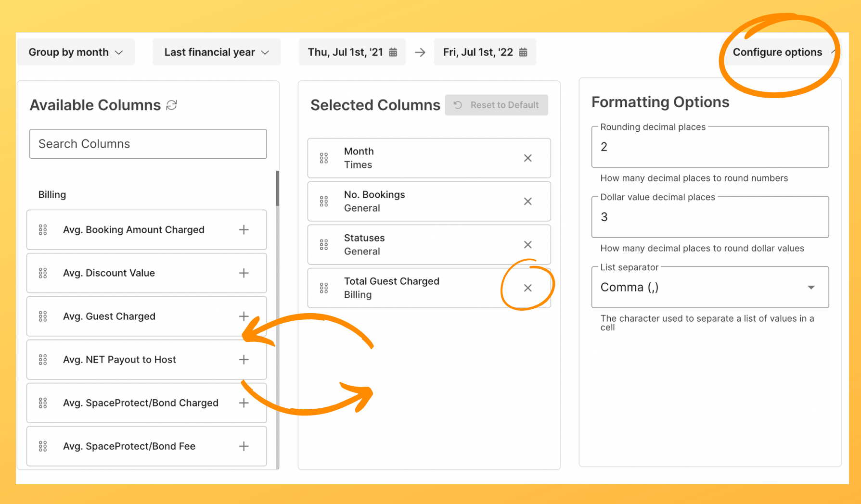The width and height of the screenshot is (861, 504).
Task: Remove Total Guest Charged selected column
Action: (528, 288)
